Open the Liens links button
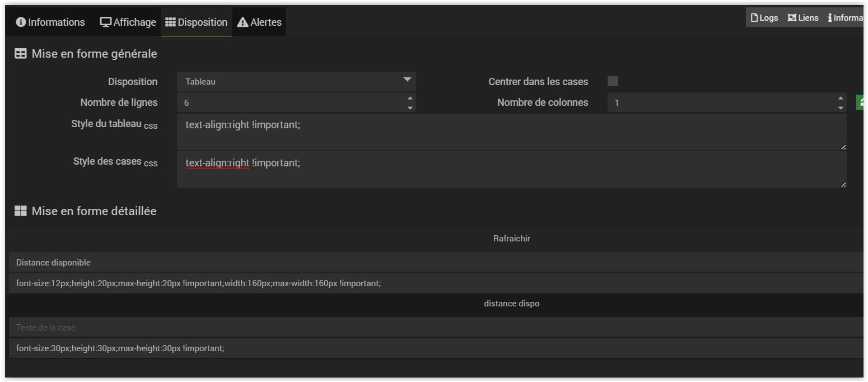The image size is (868, 382). (802, 18)
